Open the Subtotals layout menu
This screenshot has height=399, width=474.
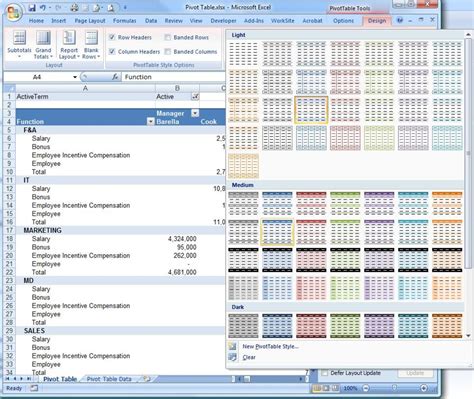19,44
